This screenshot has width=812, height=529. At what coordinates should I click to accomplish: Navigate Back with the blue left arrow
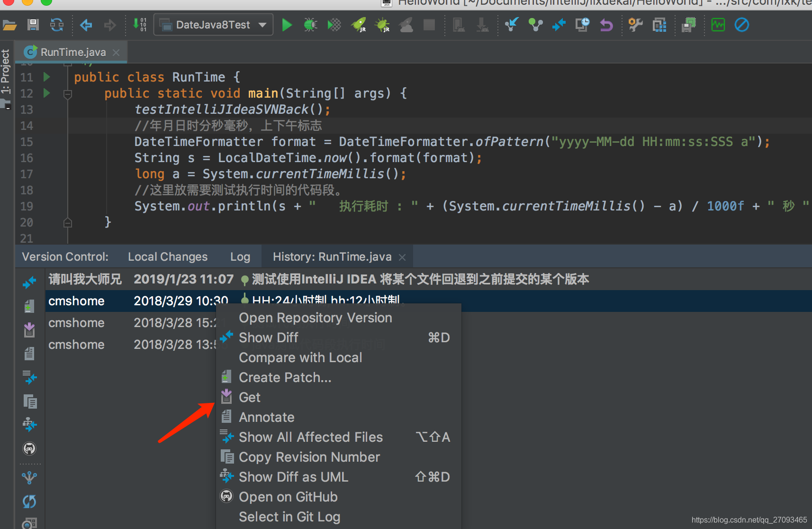(x=86, y=25)
